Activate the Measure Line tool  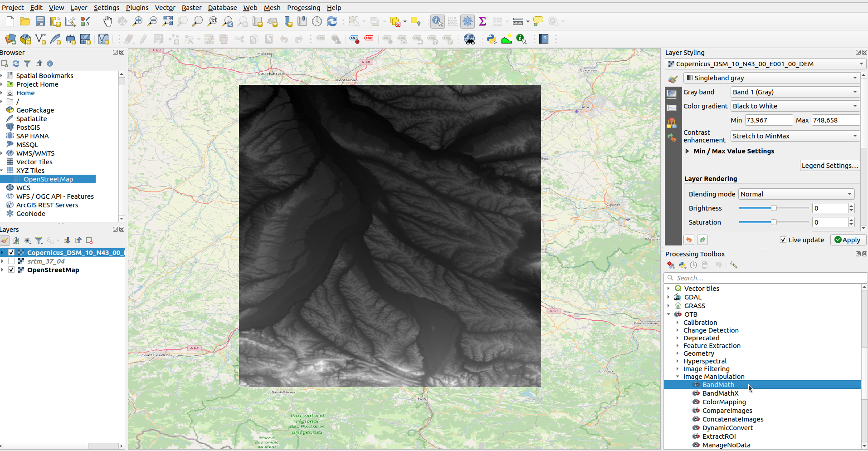(517, 21)
